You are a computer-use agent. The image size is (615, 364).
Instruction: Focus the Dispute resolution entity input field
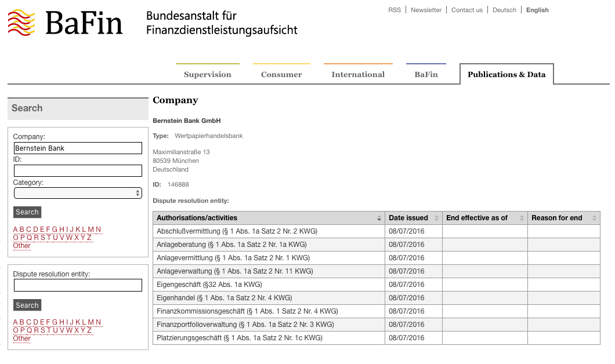coord(78,285)
